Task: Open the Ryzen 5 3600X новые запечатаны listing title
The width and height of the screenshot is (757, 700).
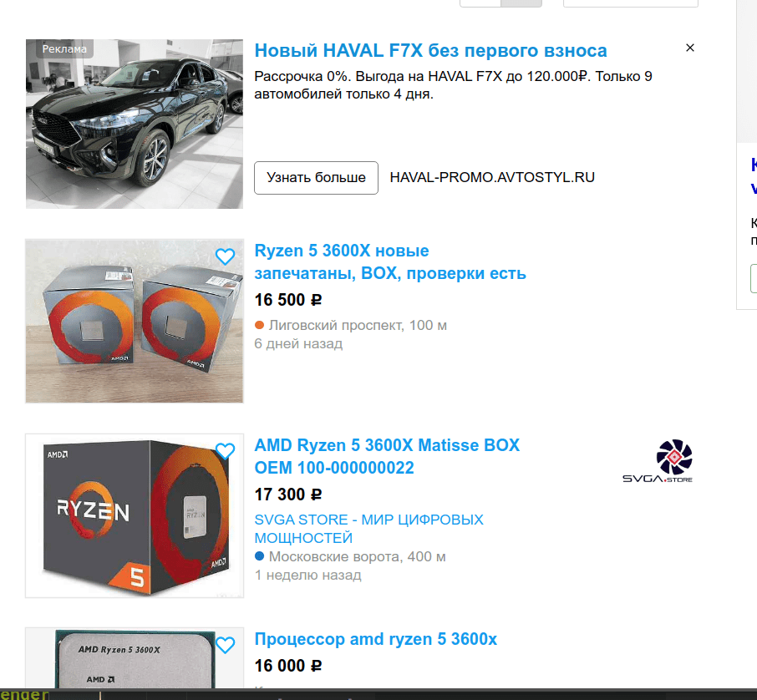Action: click(390, 262)
